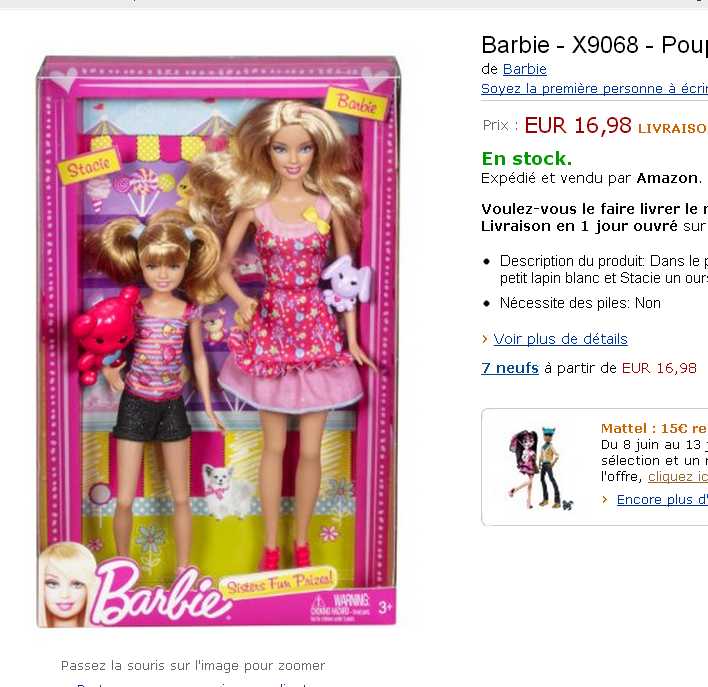Expand 'Voir plus de détails' link
Screen dimensions: 708x687
coord(560,339)
